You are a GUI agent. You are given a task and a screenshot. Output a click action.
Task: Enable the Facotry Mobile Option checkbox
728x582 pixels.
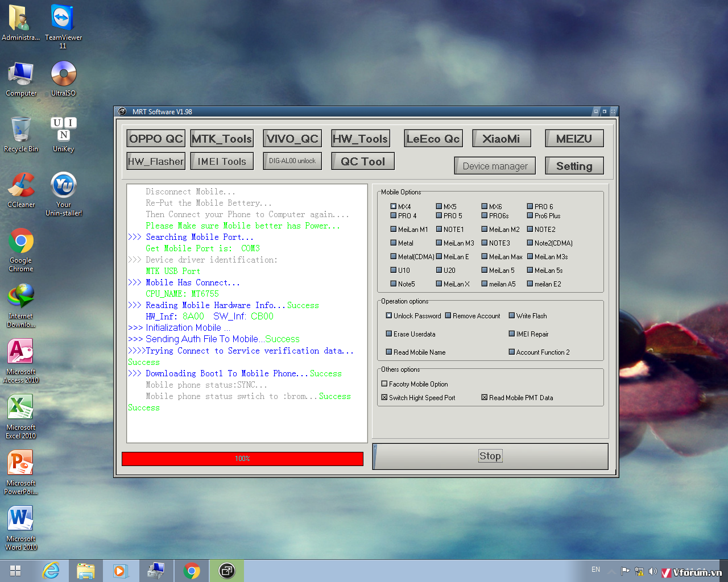(x=384, y=384)
